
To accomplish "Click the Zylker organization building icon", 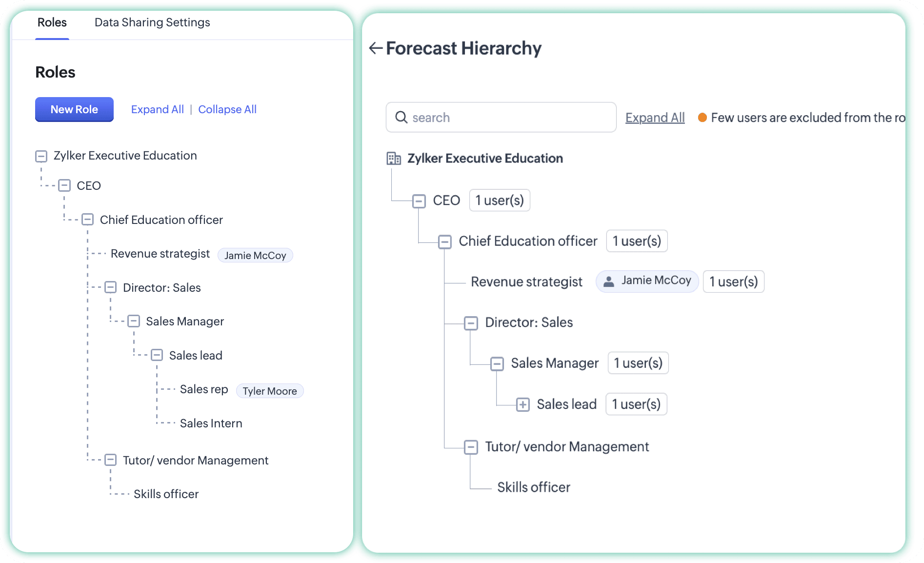I will (393, 159).
